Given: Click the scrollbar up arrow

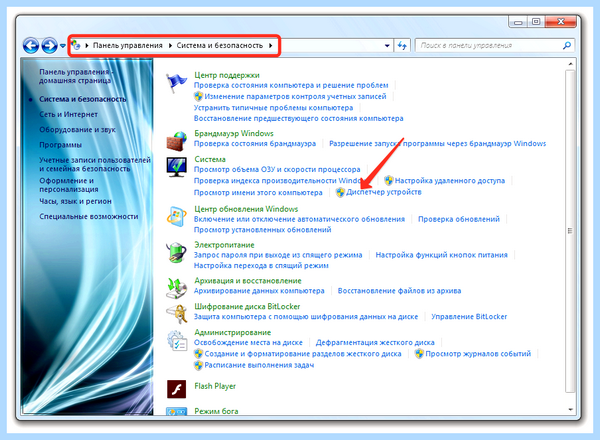Looking at the screenshot, I should click(570, 64).
